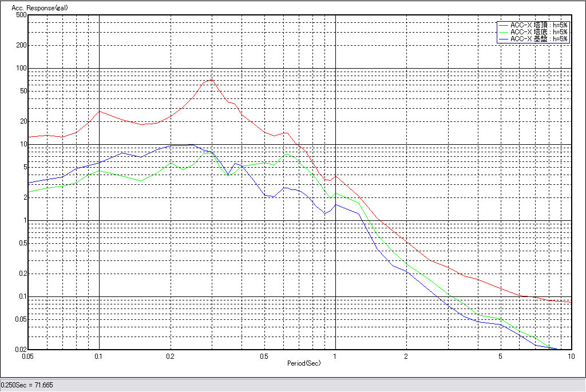
Task: Click the blue line sample in legend
Action: coord(504,39)
